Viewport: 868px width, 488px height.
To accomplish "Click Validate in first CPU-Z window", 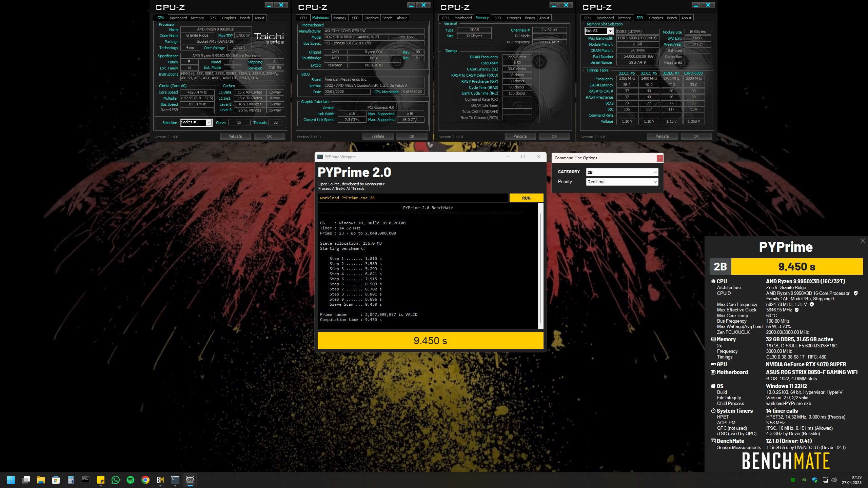I will click(x=235, y=136).
